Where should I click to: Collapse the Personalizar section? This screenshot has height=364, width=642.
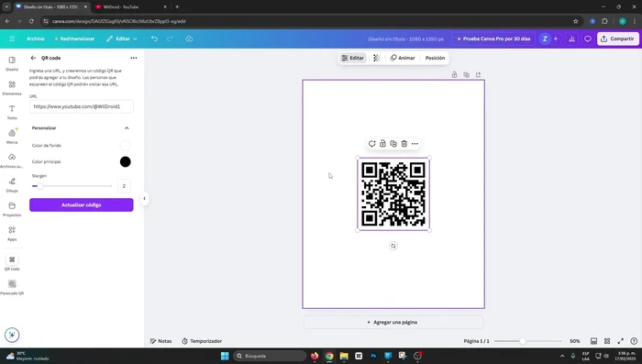tap(127, 128)
